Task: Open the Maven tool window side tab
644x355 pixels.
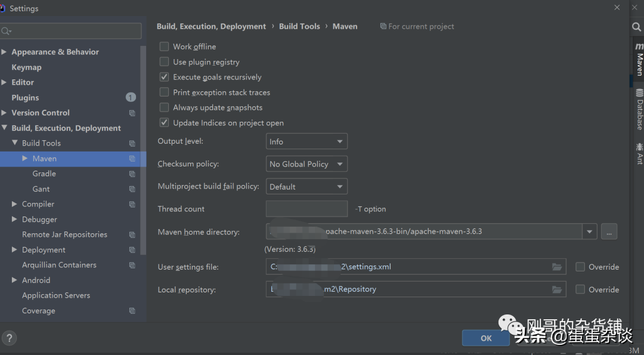Action: 639,58
